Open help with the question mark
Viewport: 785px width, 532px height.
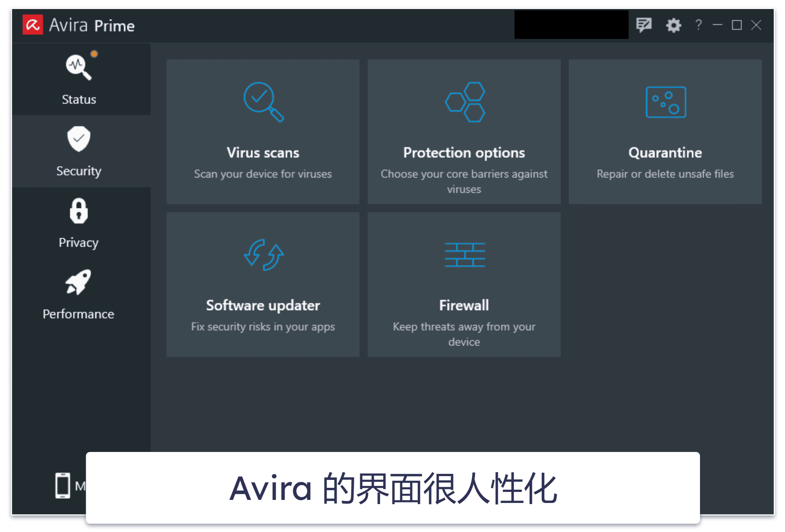pyautogui.click(x=698, y=25)
